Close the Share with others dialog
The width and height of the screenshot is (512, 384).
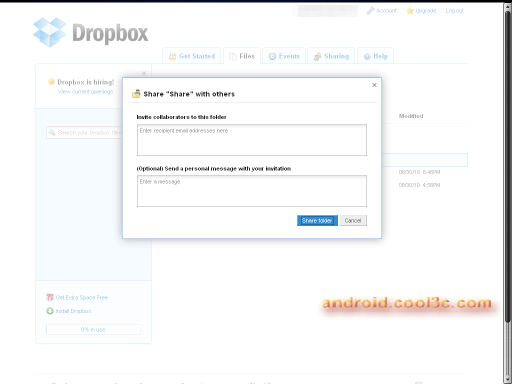click(x=374, y=85)
